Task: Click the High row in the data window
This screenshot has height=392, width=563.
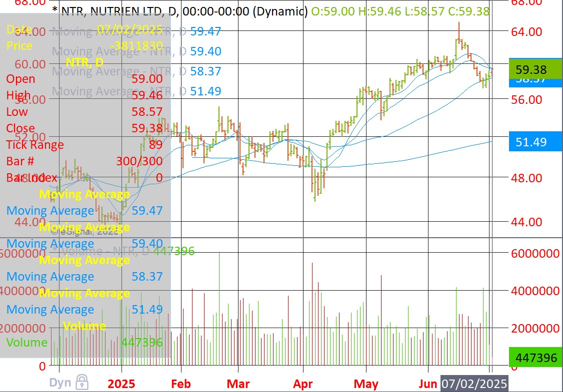Action: click(84, 95)
